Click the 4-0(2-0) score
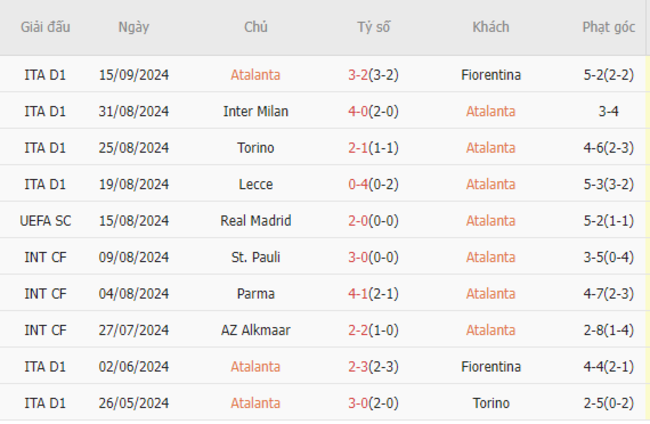Image resolution: width=650 pixels, height=424 pixels. tap(373, 111)
